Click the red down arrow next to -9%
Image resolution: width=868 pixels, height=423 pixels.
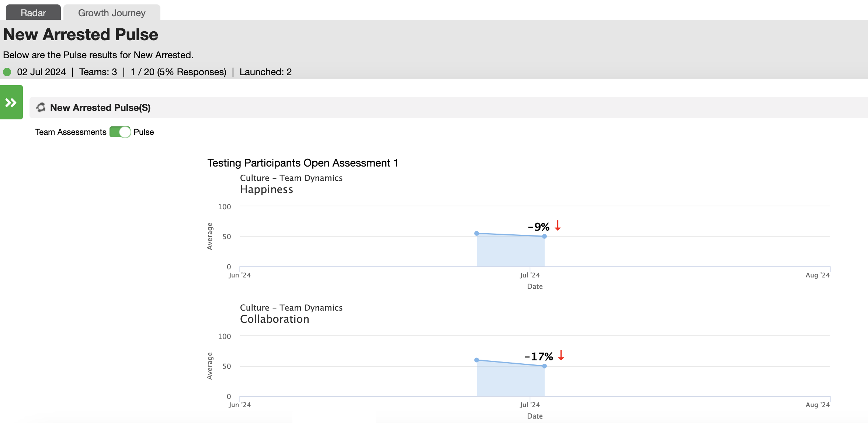[558, 226]
